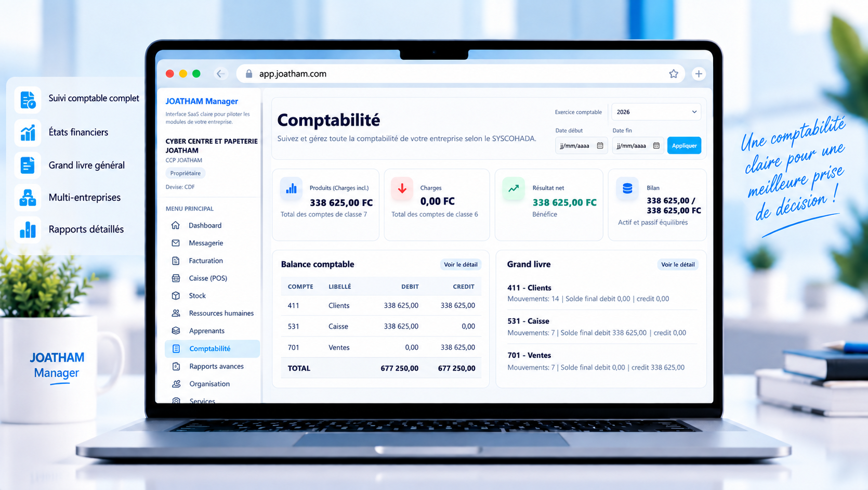Image resolution: width=868 pixels, height=490 pixels.
Task: Open Caisse (POS) module
Action: pyautogui.click(x=212, y=278)
